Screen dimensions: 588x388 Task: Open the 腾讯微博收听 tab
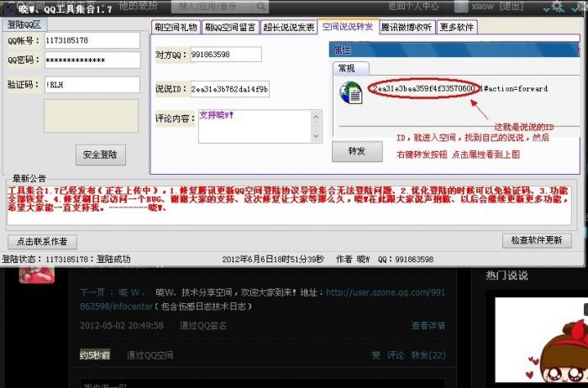click(x=407, y=27)
